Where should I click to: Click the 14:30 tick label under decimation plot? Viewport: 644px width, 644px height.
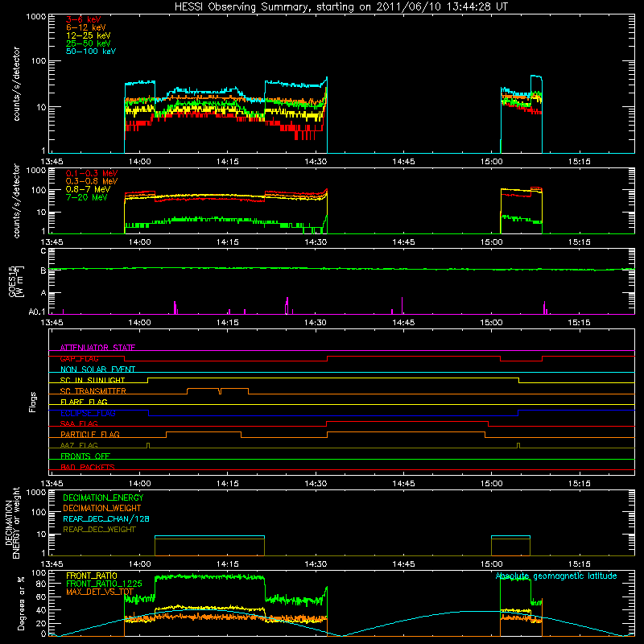tap(316, 564)
